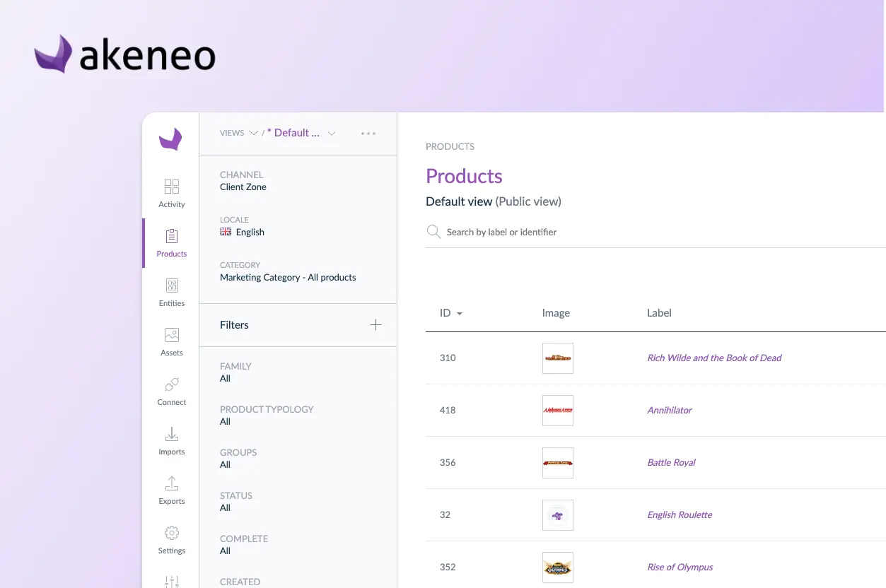
Task: Select the ID cell 32
Action: click(x=445, y=514)
